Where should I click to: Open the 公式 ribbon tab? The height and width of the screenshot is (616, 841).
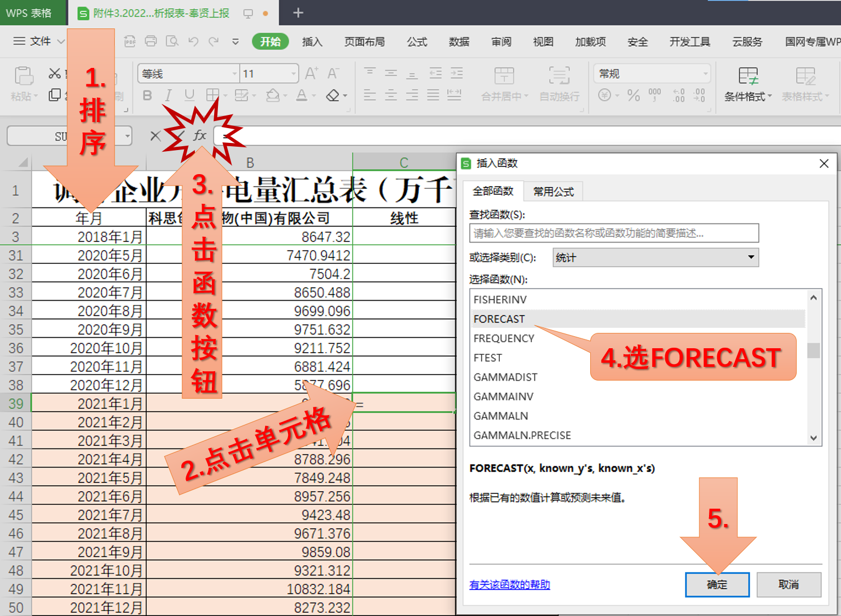(x=417, y=42)
